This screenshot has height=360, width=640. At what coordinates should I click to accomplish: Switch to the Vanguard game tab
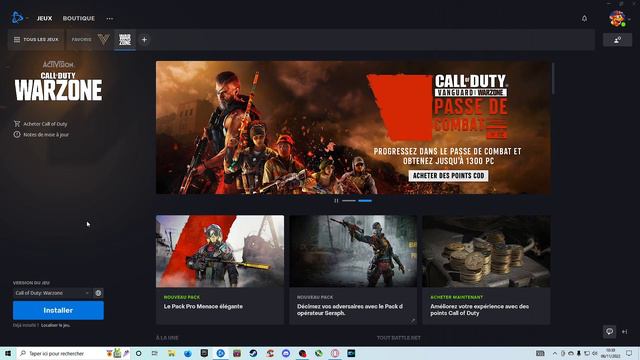tap(104, 40)
